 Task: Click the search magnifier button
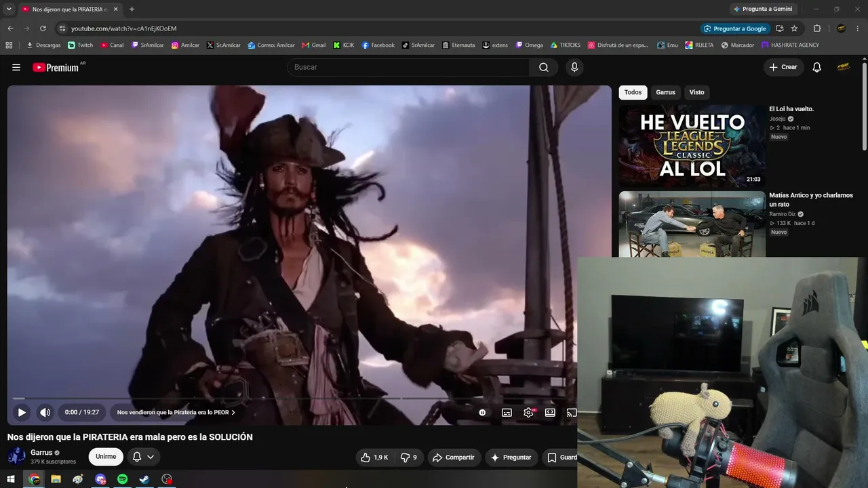(544, 67)
